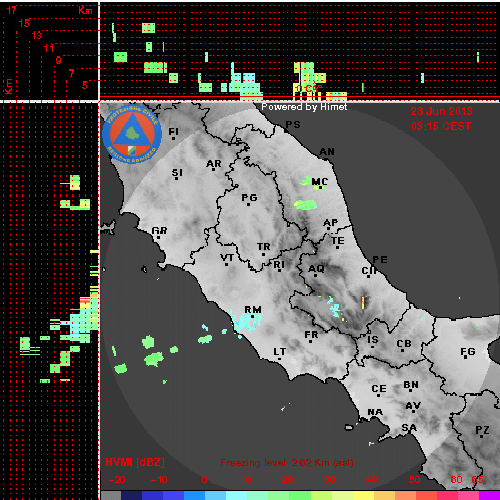This screenshot has width=500, height=500.
Task: Click the IS city label
Action: click(373, 340)
